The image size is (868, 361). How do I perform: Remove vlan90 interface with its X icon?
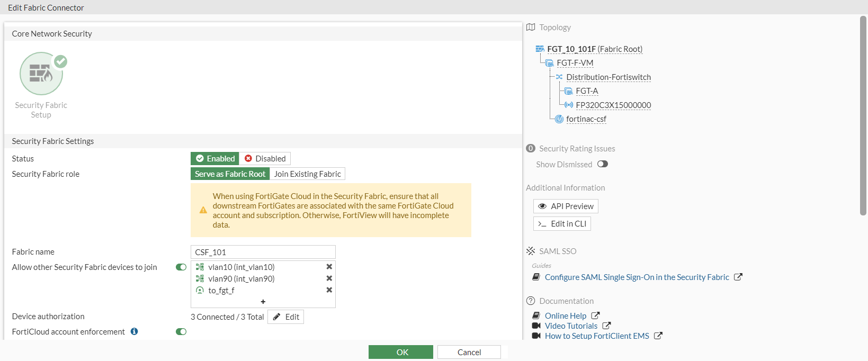tap(329, 278)
